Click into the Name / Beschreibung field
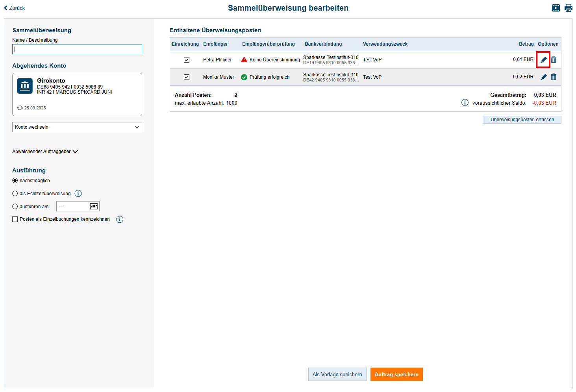This screenshot has height=392, width=576. click(77, 49)
